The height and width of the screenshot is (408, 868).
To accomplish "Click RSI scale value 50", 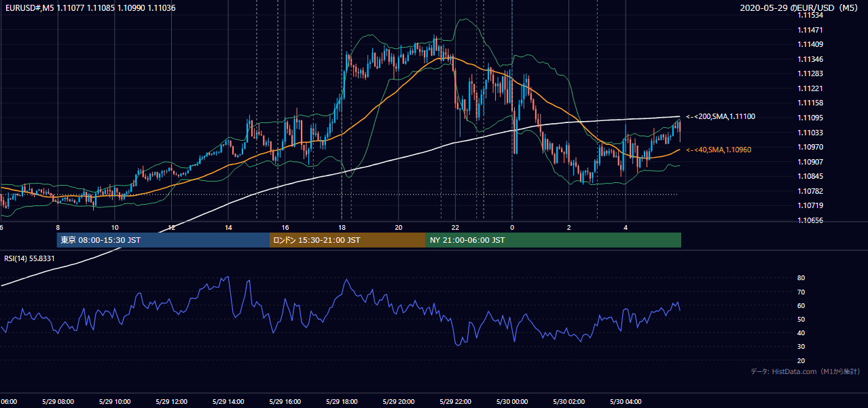I will 801,319.
